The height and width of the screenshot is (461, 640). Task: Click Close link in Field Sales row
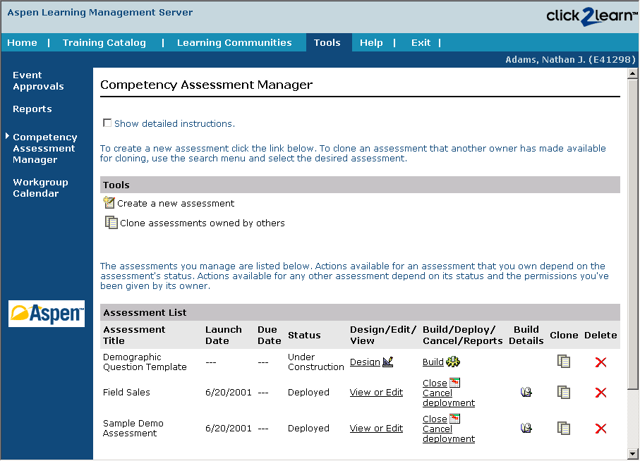pos(435,383)
